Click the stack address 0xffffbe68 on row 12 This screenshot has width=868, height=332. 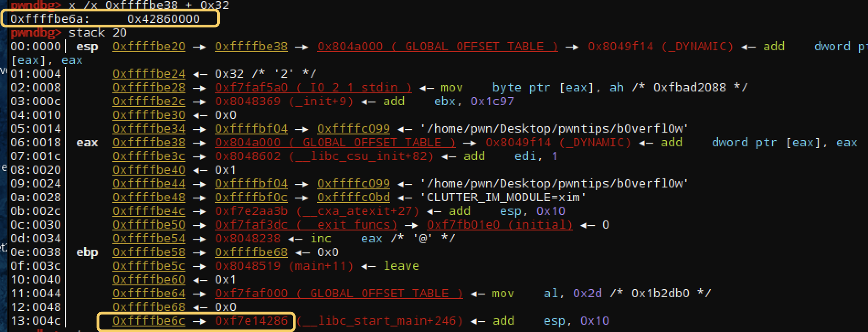(149, 307)
